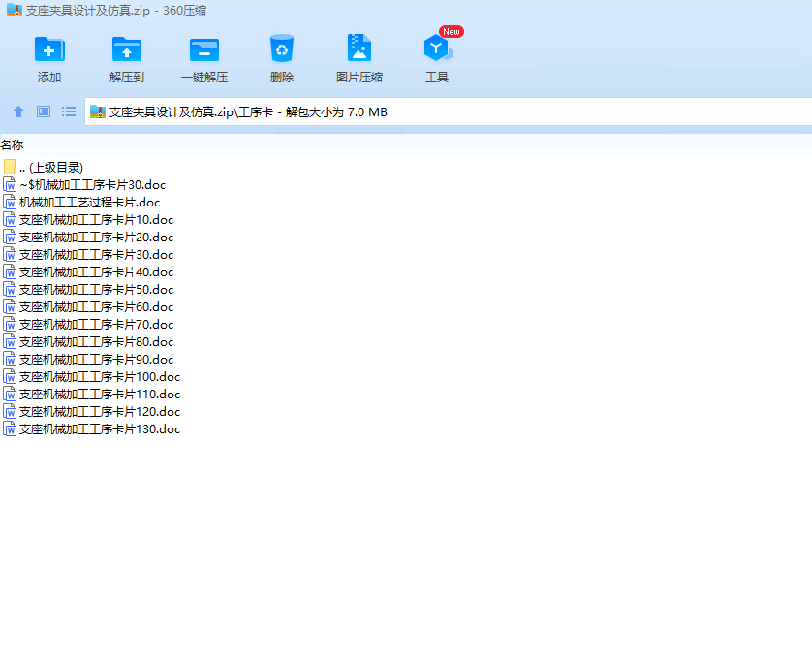
Task: Click the 360压缩 title bar app icon
Action: (x=14, y=10)
